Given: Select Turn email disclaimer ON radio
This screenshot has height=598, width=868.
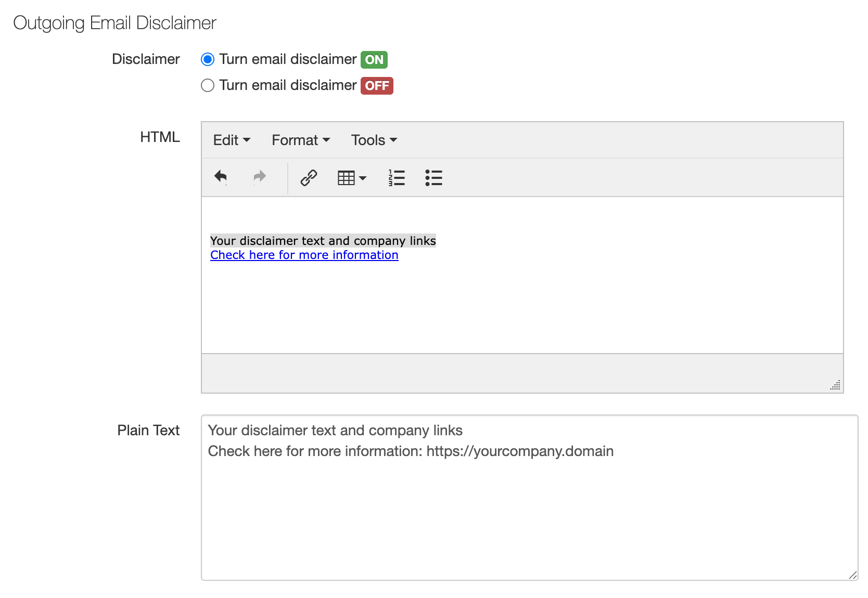Looking at the screenshot, I should pos(208,59).
